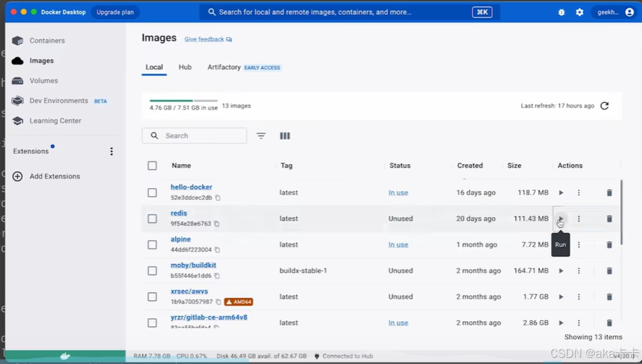This screenshot has width=642, height=364.
Task: Click the AMD64 warning badge on xrsec/awvs
Action: click(x=239, y=302)
